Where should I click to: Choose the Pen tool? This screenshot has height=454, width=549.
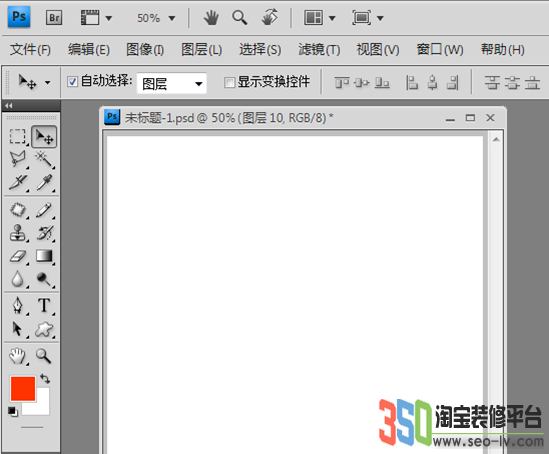[x=18, y=305]
